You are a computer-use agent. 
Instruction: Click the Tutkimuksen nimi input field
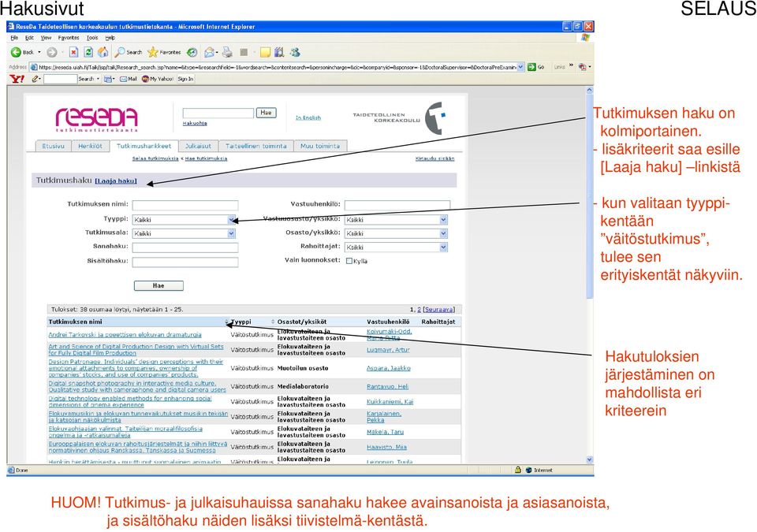[185, 205]
